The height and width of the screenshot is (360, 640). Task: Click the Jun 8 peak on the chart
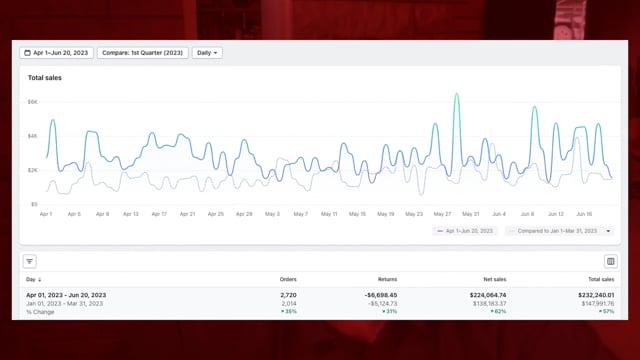pyautogui.click(x=534, y=107)
